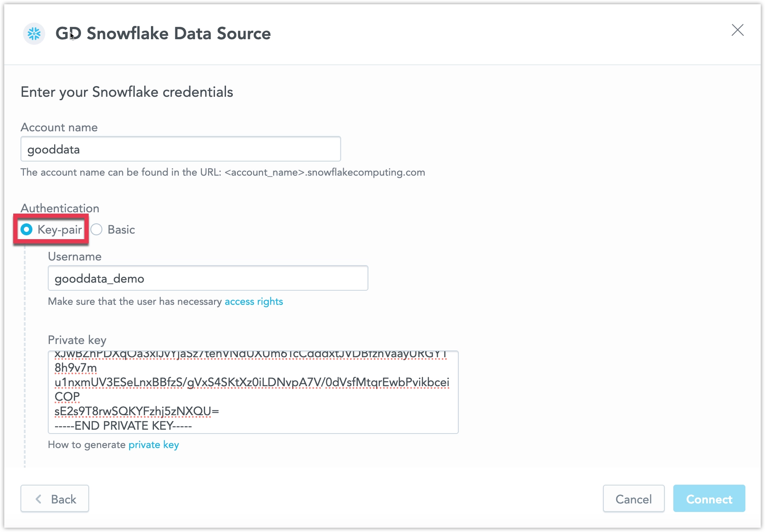Click the Authentication section label
This screenshot has height=532, width=765.
pyautogui.click(x=59, y=208)
